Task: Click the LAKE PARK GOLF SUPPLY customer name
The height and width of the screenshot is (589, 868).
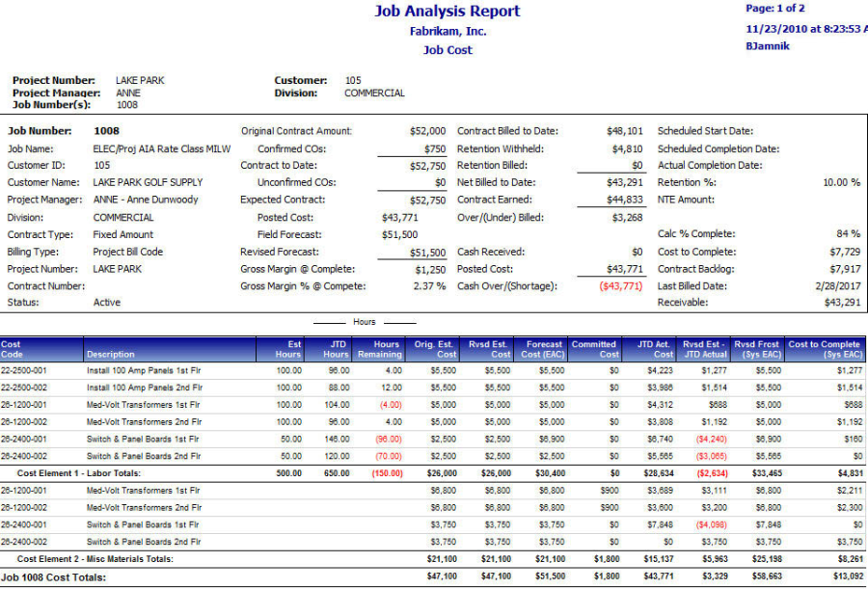Action: [x=148, y=182]
